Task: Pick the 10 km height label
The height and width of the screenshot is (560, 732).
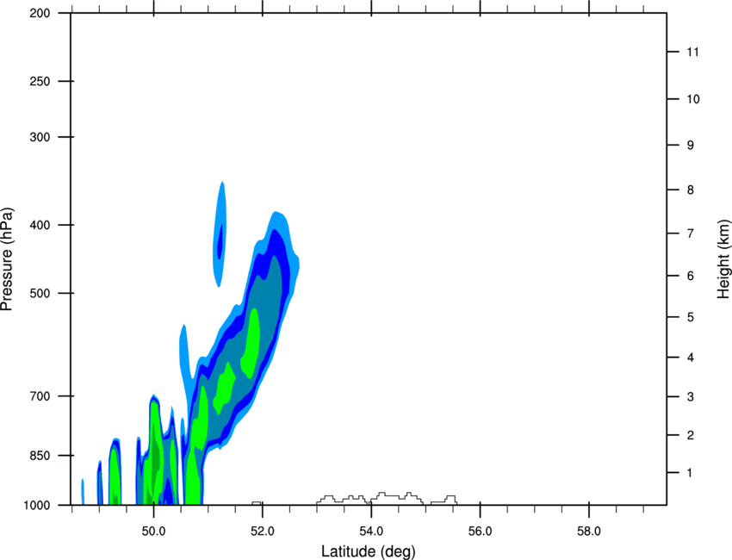Action: 693,99
